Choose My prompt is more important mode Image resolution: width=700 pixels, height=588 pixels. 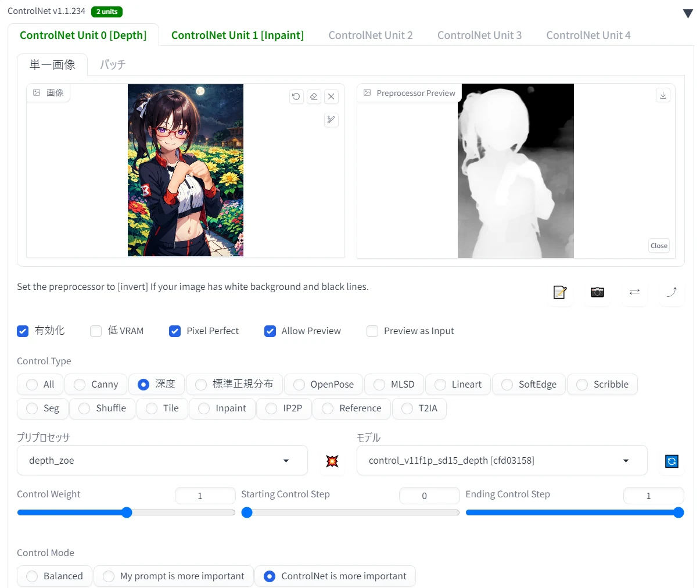pos(174,576)
